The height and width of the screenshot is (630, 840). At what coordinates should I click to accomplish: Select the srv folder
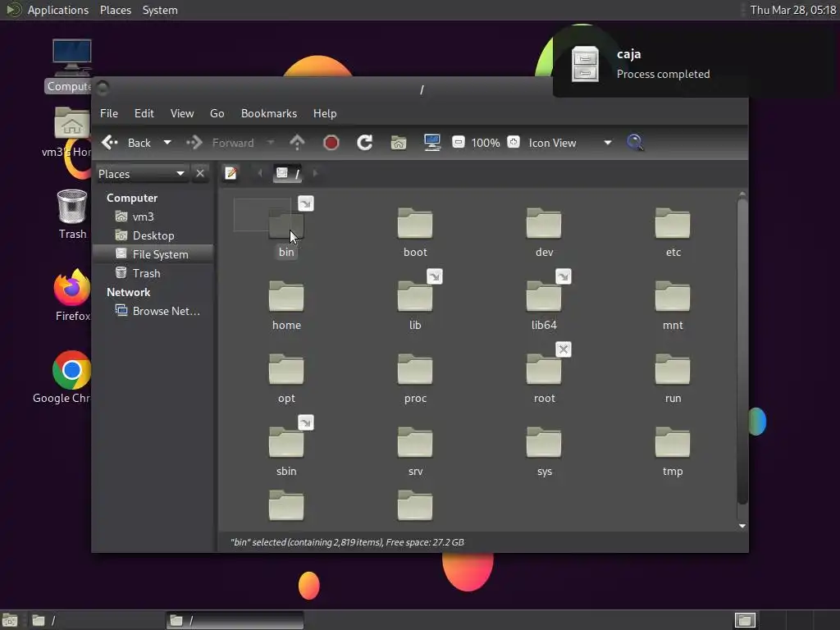pos(414,443)
